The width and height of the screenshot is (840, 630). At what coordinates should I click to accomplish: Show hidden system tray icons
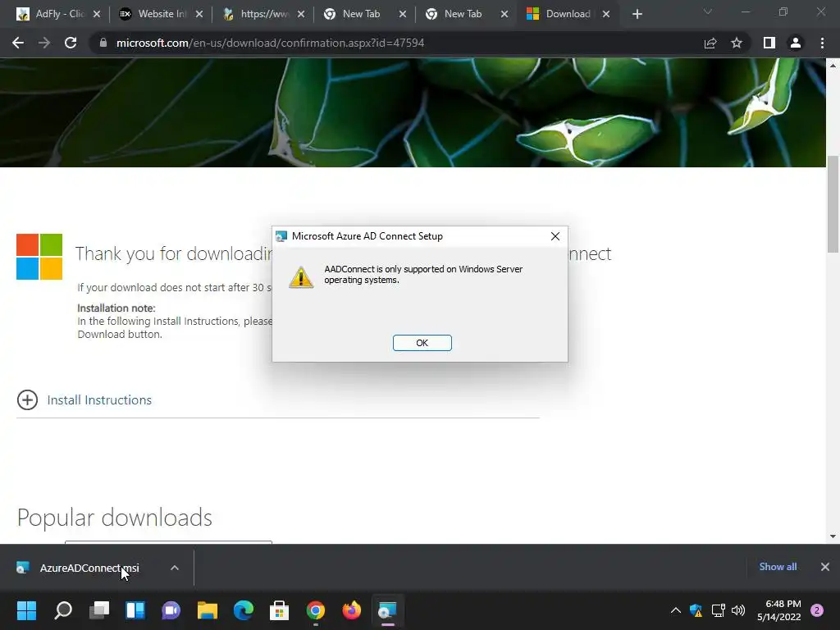coord(676,610)
